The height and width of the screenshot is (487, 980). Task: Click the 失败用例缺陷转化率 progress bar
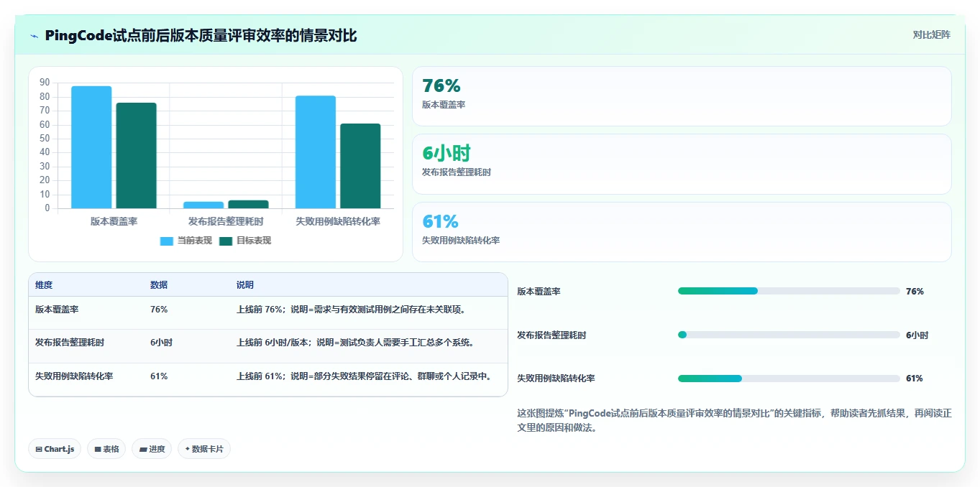point(789,379)
